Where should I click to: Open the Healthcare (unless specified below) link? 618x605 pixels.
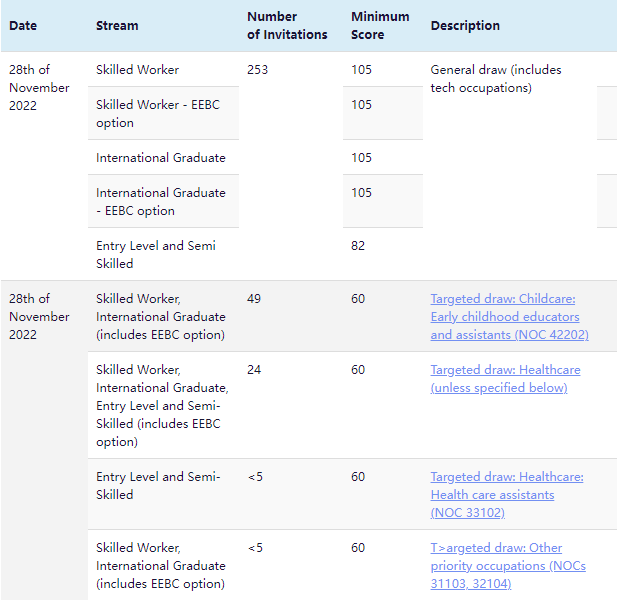pos(505,378)
